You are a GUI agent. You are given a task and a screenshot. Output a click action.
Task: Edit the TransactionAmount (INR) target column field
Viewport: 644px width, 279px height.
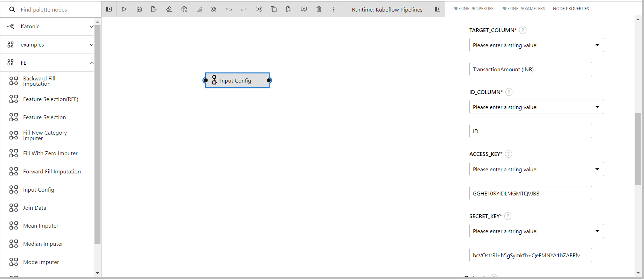pyautogui.click(x=531, y=69)
